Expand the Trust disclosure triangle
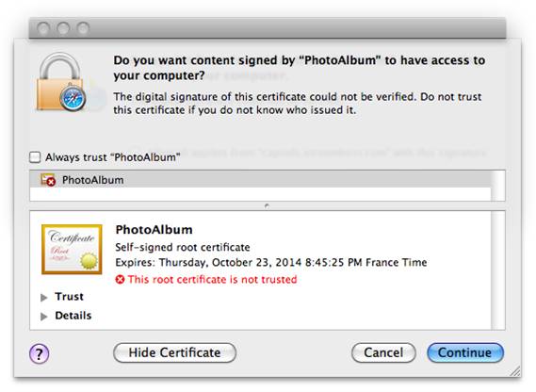 tap(43, 297)
